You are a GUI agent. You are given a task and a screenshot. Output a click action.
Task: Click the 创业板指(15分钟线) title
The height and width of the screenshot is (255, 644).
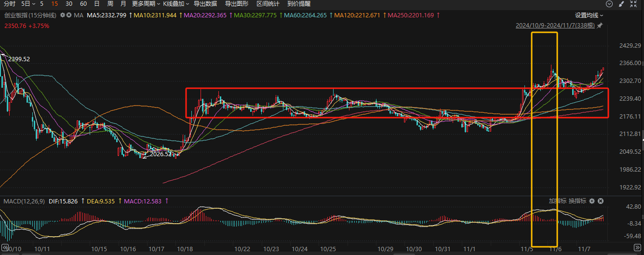coord(31,15)
